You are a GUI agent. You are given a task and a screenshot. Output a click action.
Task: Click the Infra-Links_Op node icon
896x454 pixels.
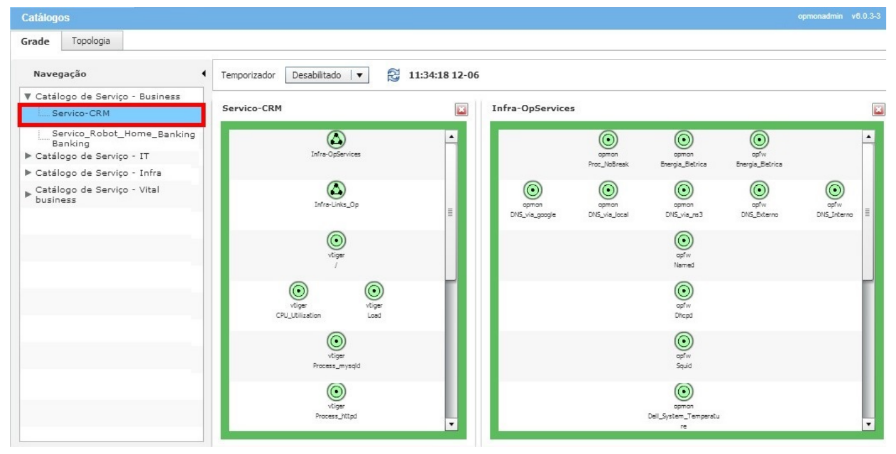tap(336, 189)
